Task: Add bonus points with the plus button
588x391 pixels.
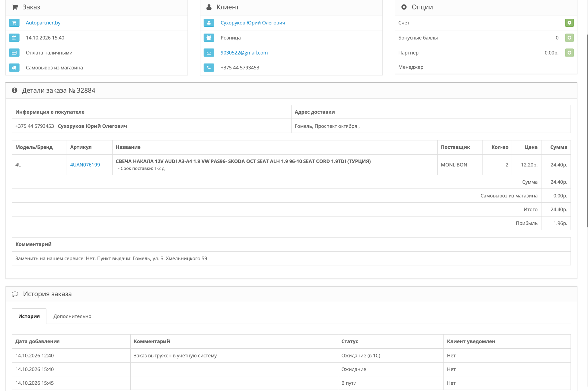Action: pyautogui.click(x=569, y=38)
